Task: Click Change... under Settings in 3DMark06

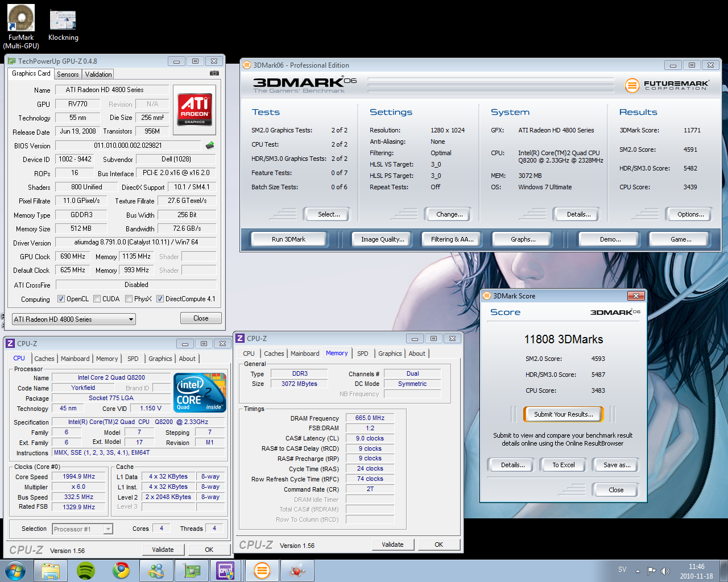Action: pyautogui.click(x=449, y=214)
